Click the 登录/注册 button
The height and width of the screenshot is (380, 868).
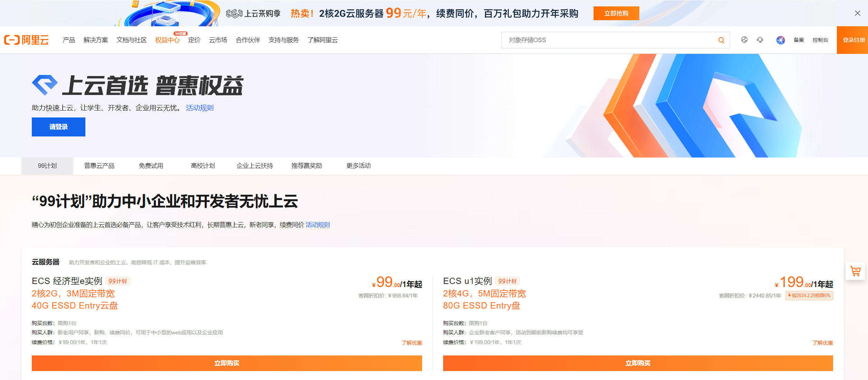click(852, 40)
